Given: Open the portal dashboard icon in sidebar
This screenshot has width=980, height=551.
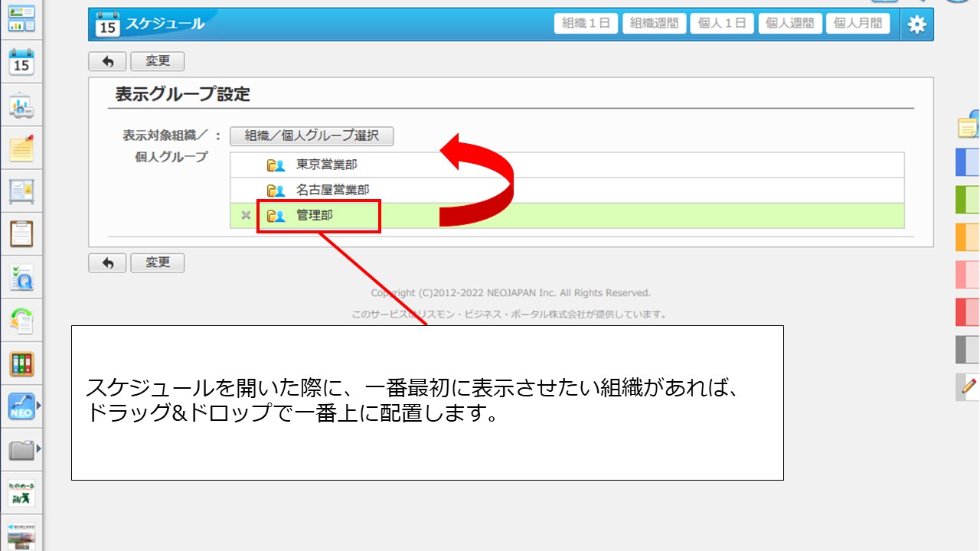Looking at the screenshot, I should coord(21,18).
